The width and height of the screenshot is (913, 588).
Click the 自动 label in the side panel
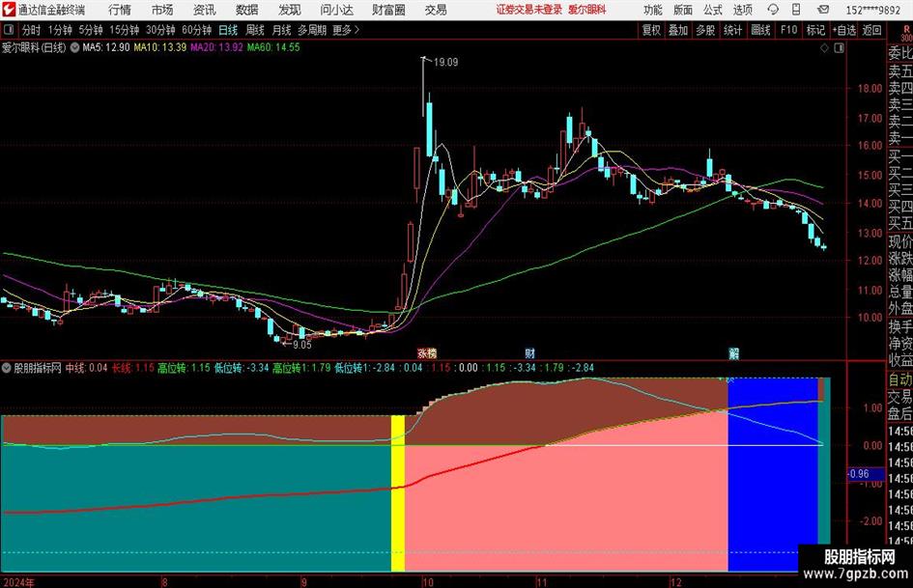point(900,379)
